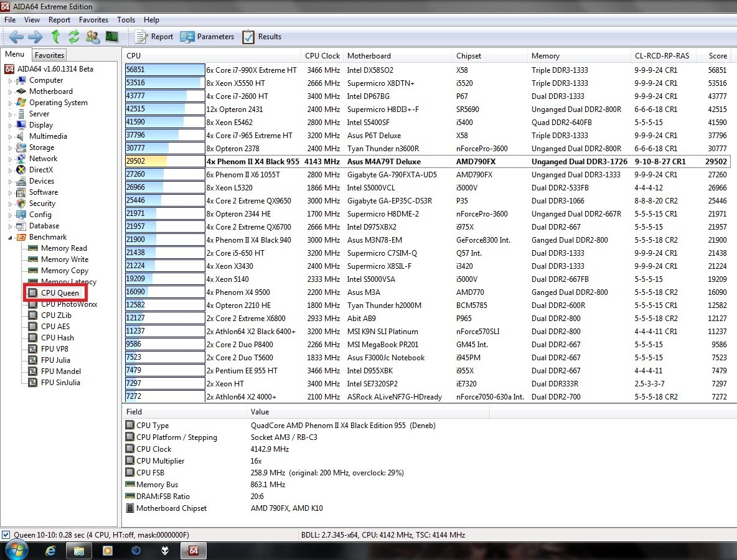737x560 pixels.
Task: Select the Memory Copy benchmark
Action: (x=64, y=271)
